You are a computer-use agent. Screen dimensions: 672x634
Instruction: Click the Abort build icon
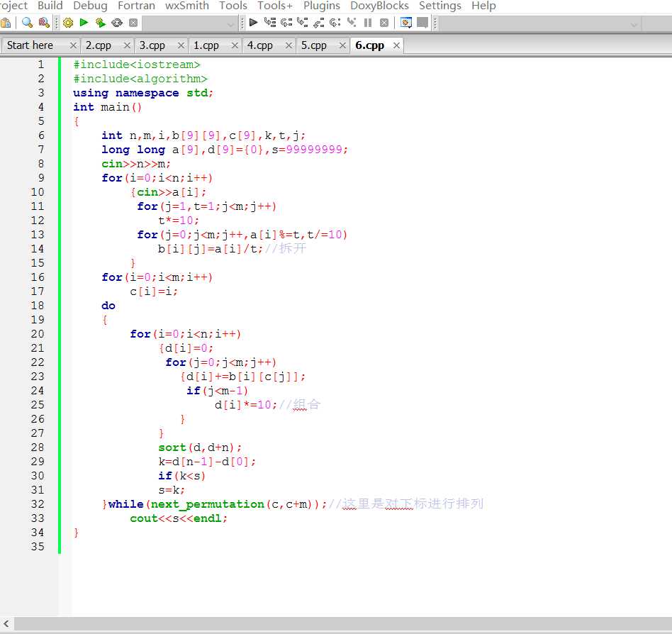[133, 23]
